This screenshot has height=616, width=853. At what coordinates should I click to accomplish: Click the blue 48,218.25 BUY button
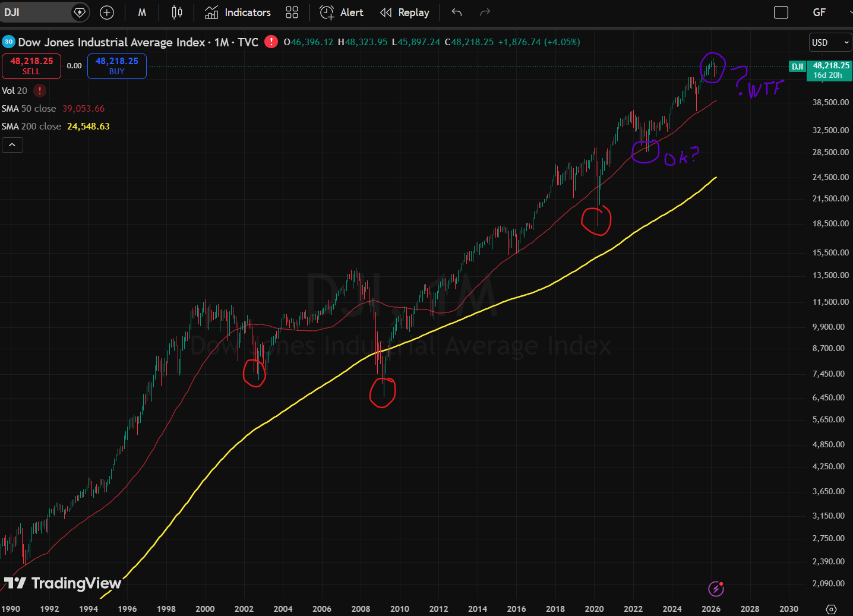[x=116, y=66]
